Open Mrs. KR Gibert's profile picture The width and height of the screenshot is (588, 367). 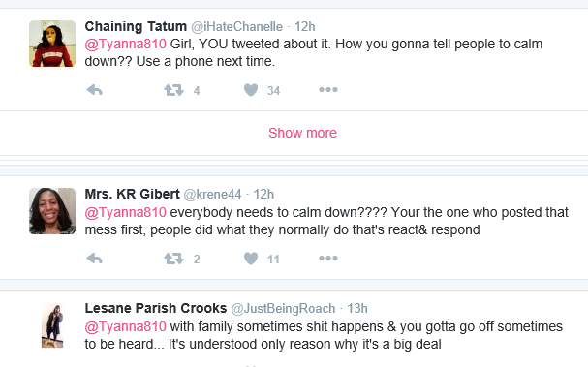click(x=52, y=211)
